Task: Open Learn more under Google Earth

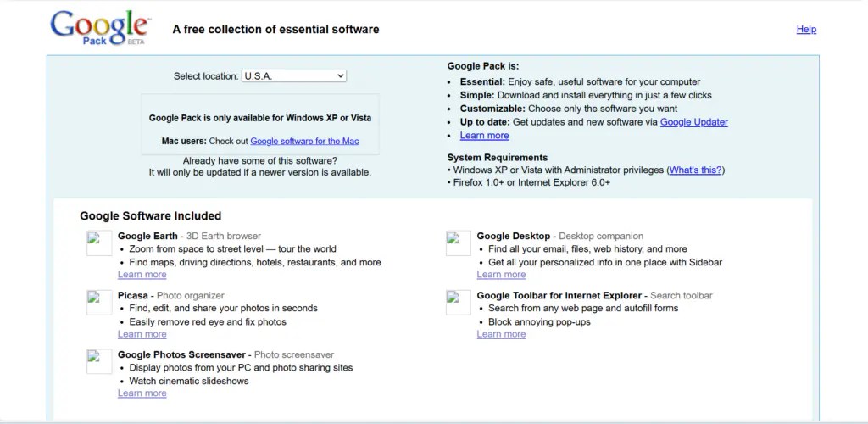Action: tap(142, 275)
